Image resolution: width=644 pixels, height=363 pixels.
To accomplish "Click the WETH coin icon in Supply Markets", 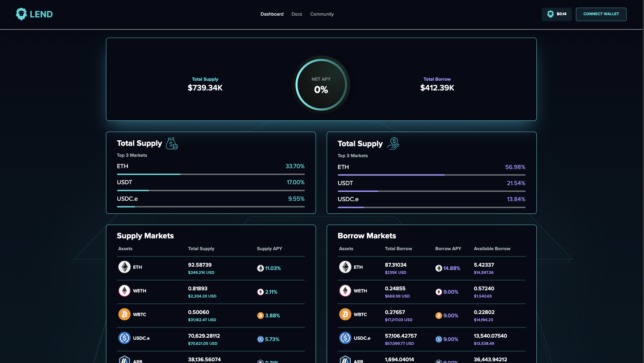I will point(124,291).
